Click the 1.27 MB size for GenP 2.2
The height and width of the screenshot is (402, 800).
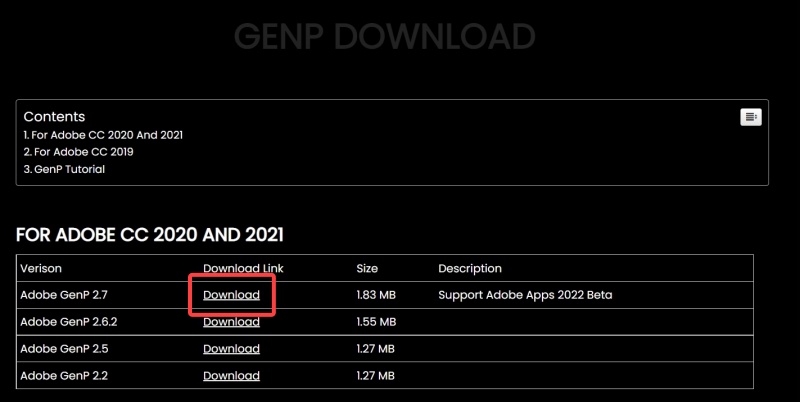[376, 376]
